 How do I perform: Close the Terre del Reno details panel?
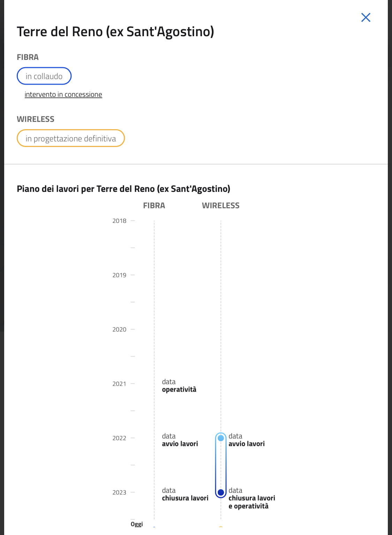click(366, 17)
